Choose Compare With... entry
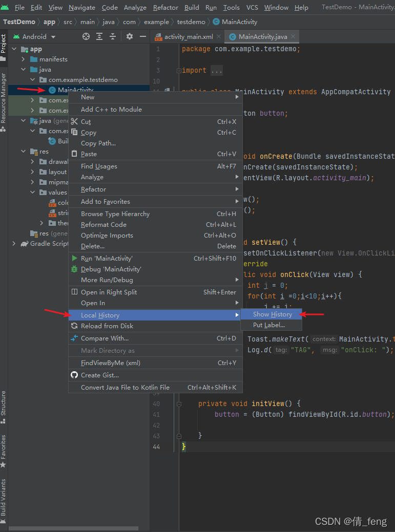The width and height of the screenshot is (395, 532). pyautogui.click(x=155, y=338)
